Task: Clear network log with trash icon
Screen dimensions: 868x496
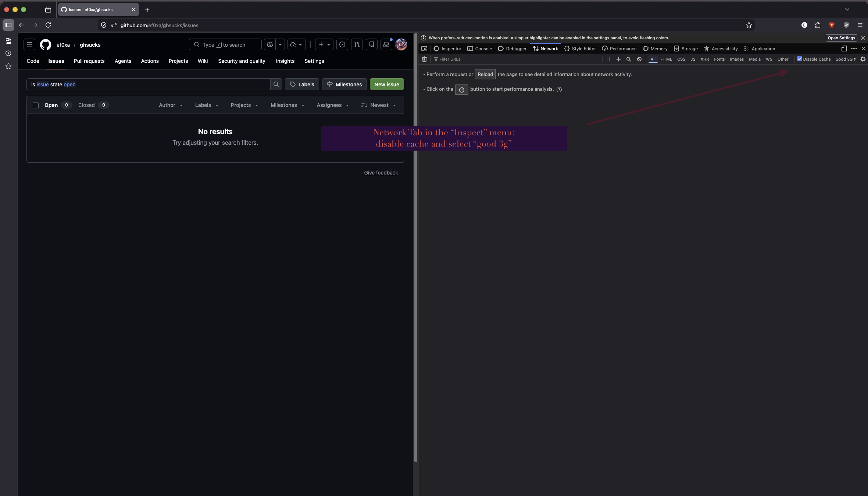Action: pyautogui.click(x=424, y=59)
